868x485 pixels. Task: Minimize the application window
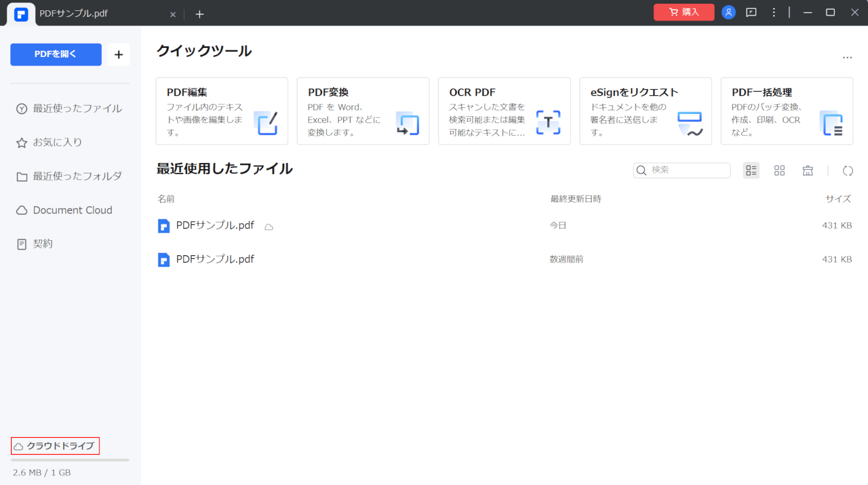pos(807,12)
